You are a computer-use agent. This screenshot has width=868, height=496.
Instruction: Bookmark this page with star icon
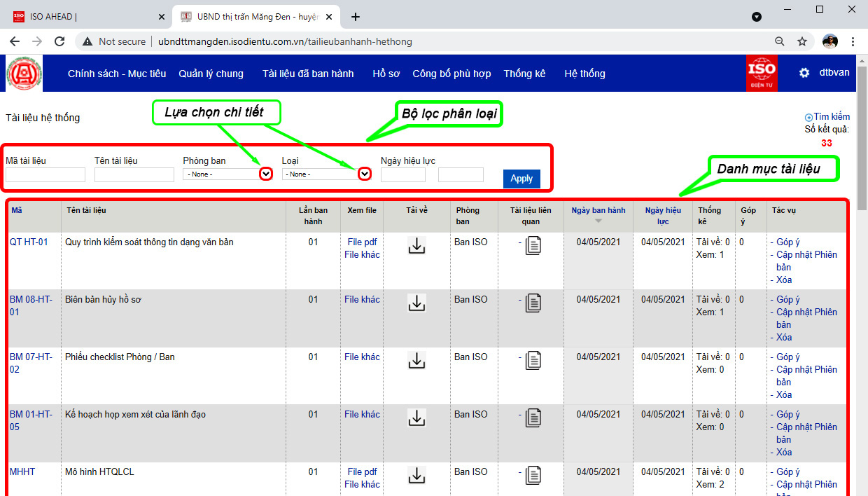802,41
